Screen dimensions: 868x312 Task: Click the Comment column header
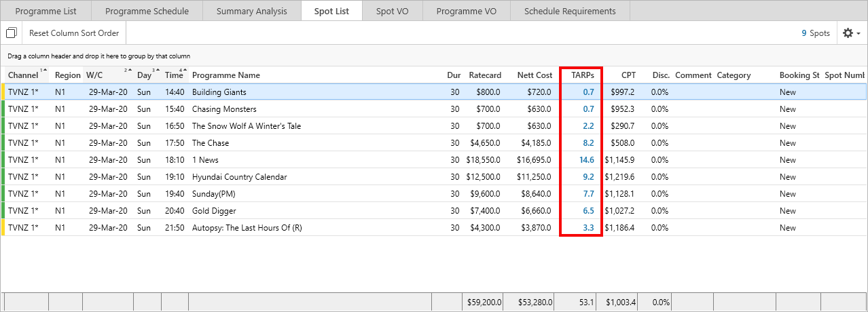tap(693, 75)
